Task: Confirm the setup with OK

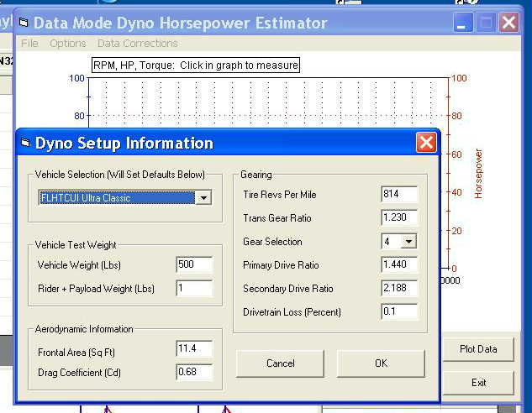Action: point(381,363)
